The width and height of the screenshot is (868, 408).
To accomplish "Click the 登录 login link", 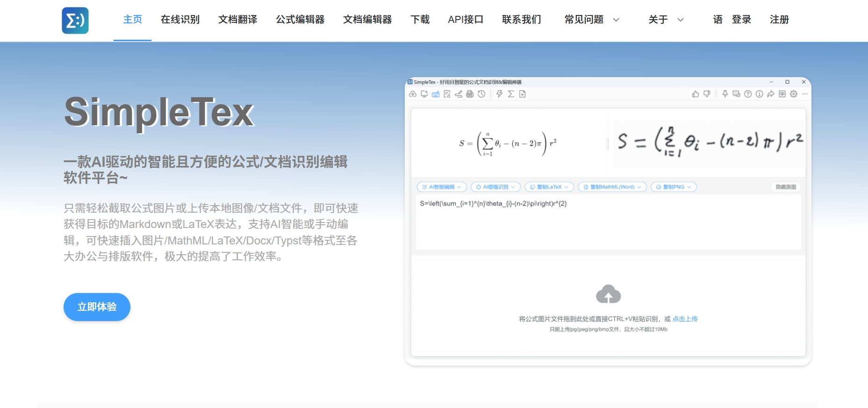I will [741, 20].
